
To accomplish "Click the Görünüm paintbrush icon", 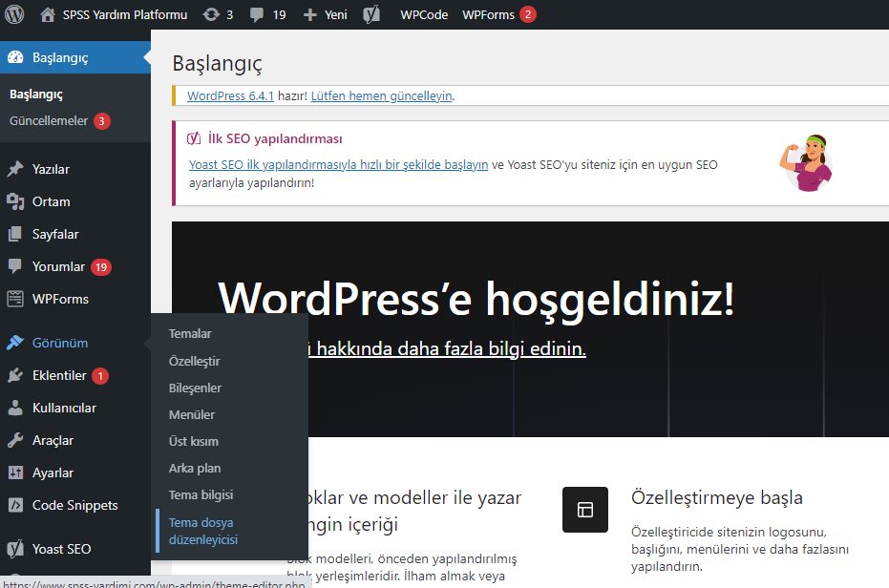I will click(15, 343).
